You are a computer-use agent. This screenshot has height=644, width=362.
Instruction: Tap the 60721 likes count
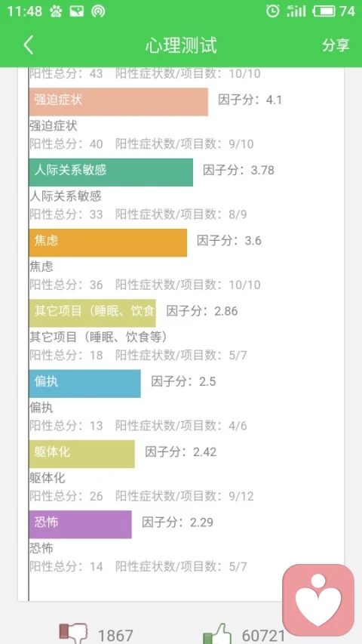[263, 636]
